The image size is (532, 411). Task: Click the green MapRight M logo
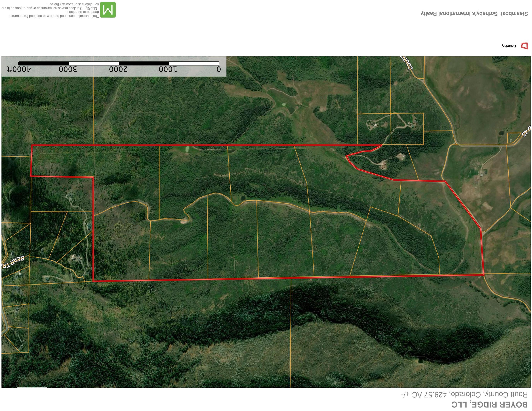click(108, 10)
